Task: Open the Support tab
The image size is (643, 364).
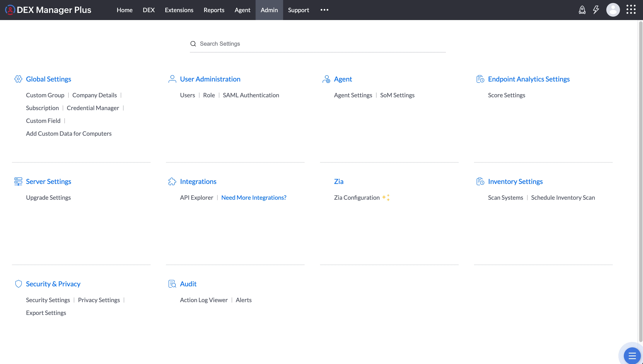Action: point(298,10)
